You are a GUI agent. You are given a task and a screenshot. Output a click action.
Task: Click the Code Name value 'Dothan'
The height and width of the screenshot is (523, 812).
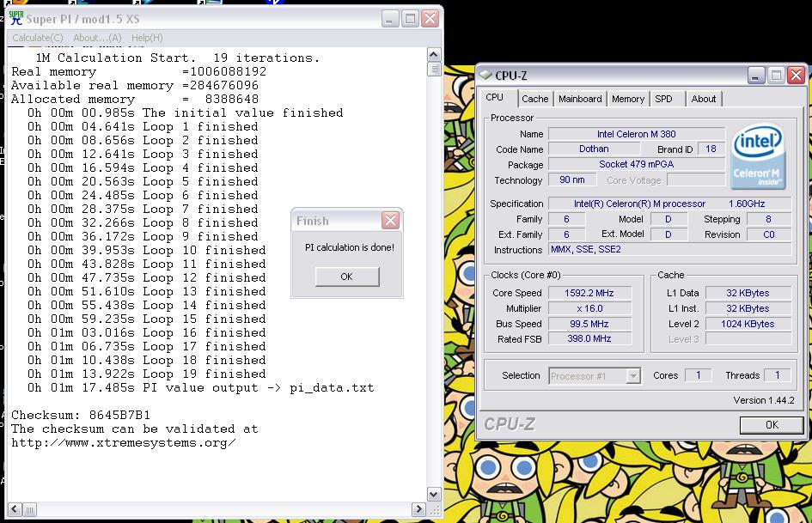coord(594,149)
